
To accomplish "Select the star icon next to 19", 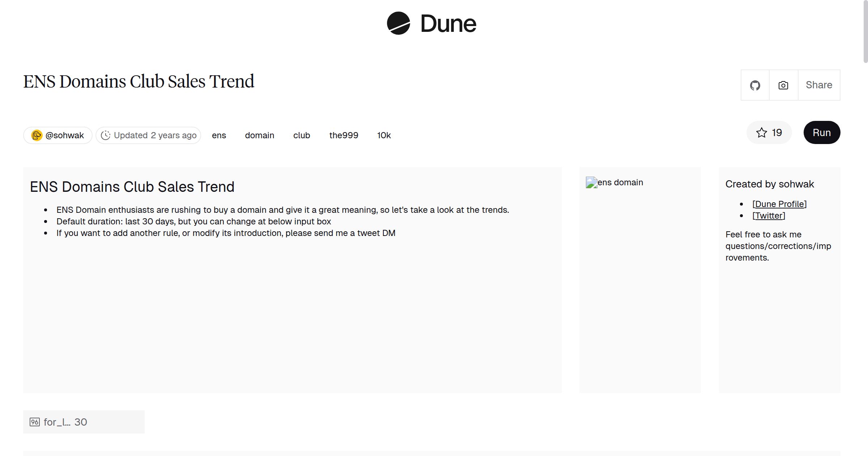I will 762,132.
